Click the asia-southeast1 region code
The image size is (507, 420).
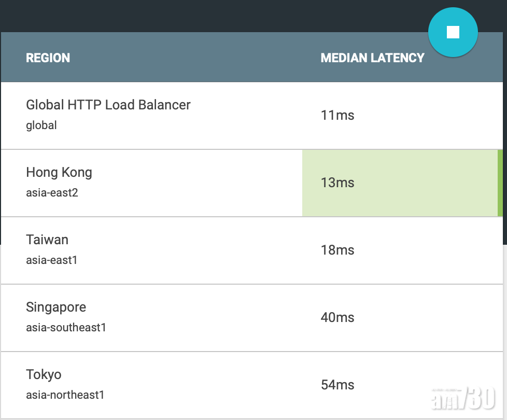pos(66,328)
